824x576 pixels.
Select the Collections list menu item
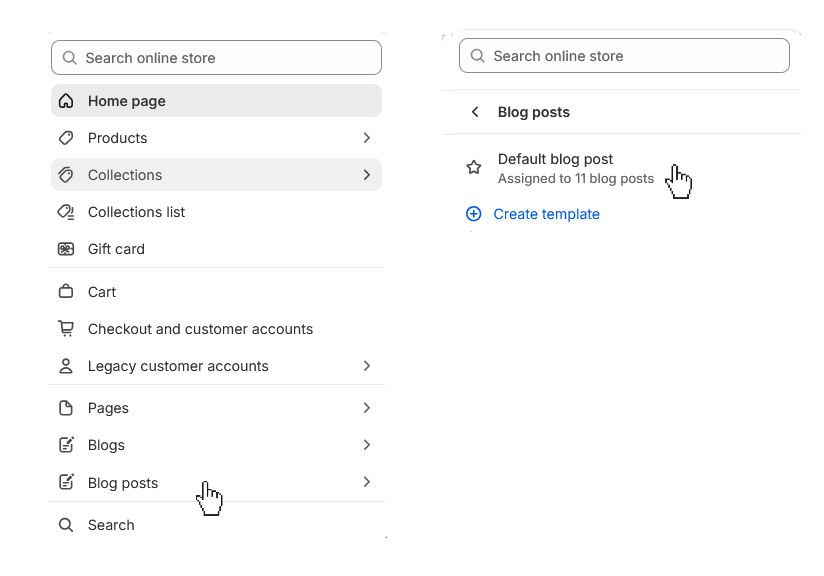216,212
